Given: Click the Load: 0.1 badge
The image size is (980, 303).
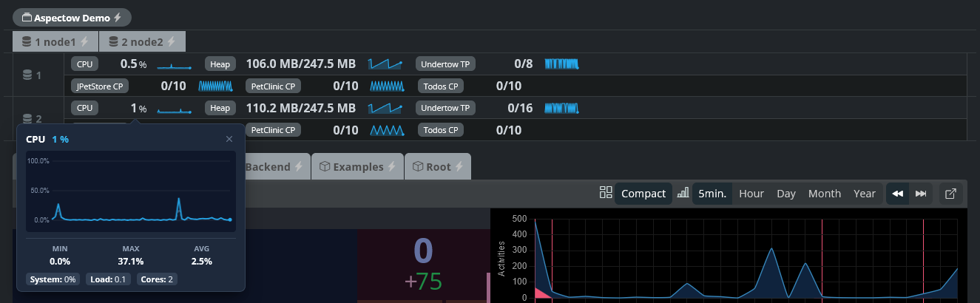Looking at the screenshot, I should point(107,279).
